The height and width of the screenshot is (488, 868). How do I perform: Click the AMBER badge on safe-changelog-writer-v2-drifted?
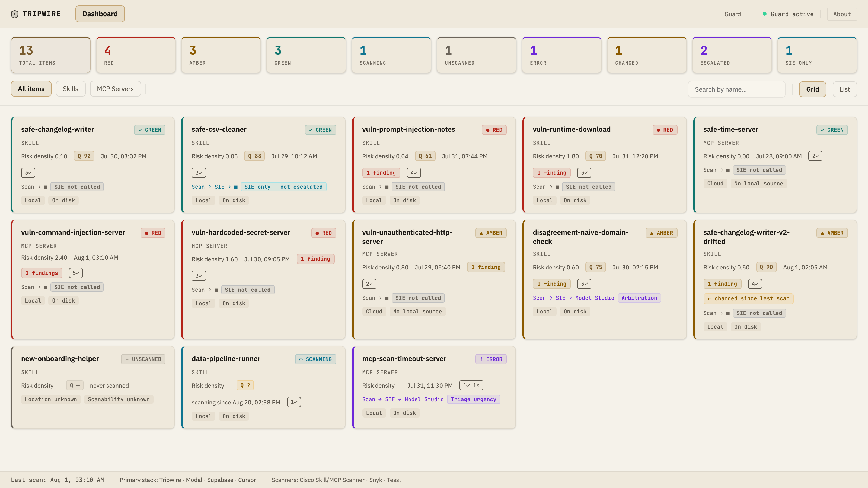[x=832, y=233]
